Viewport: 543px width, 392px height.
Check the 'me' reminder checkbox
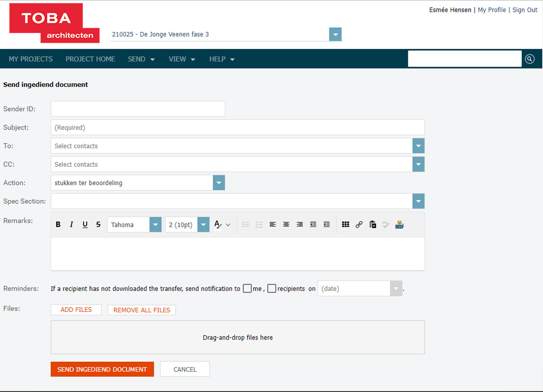pyautogui.click(x=247, y=288)
